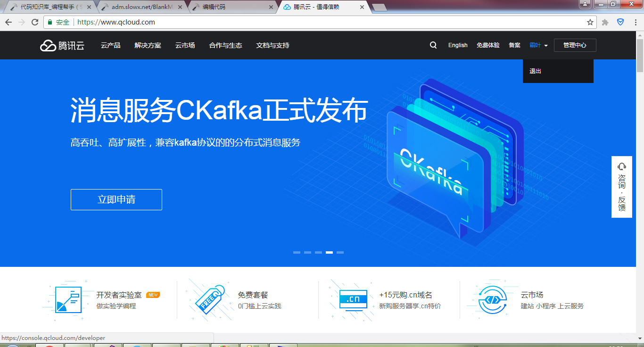Bookmark this page with the star icon
The width and height of the screenshot is (644, 347).
point(590,22)
